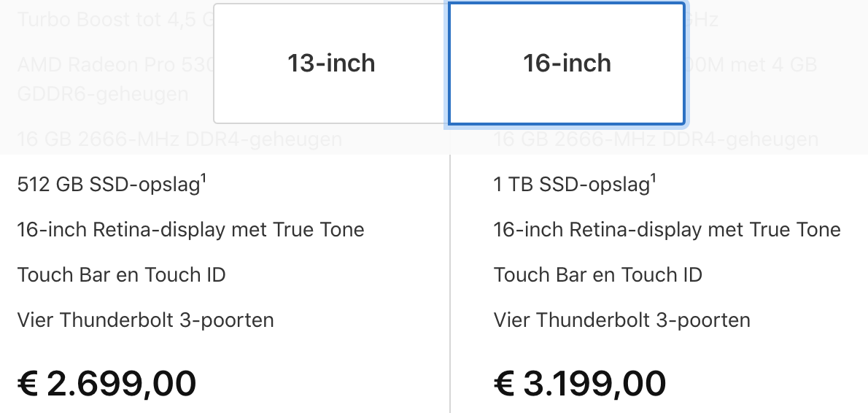The image size is (868, 413).
Task: Click Vier Thunderbolt 3-poorten in the 512 GB column
Action: coord(146,320)
